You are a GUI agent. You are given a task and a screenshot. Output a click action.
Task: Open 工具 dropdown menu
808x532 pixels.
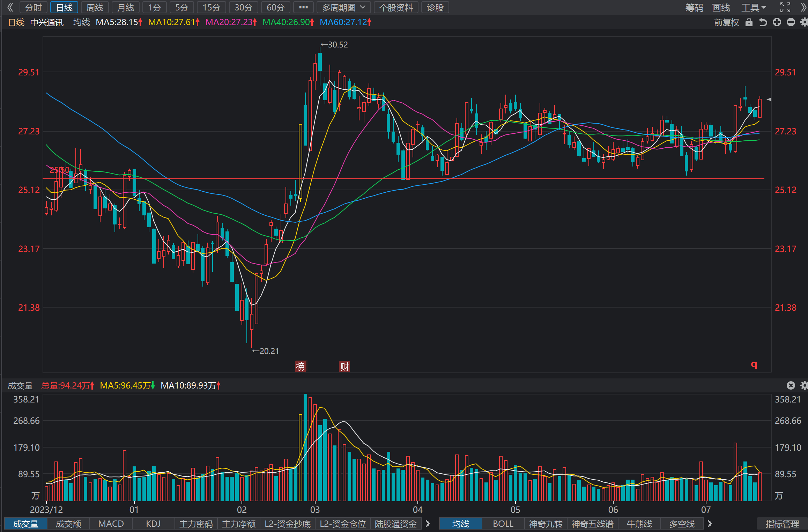(x=754, y=7)
